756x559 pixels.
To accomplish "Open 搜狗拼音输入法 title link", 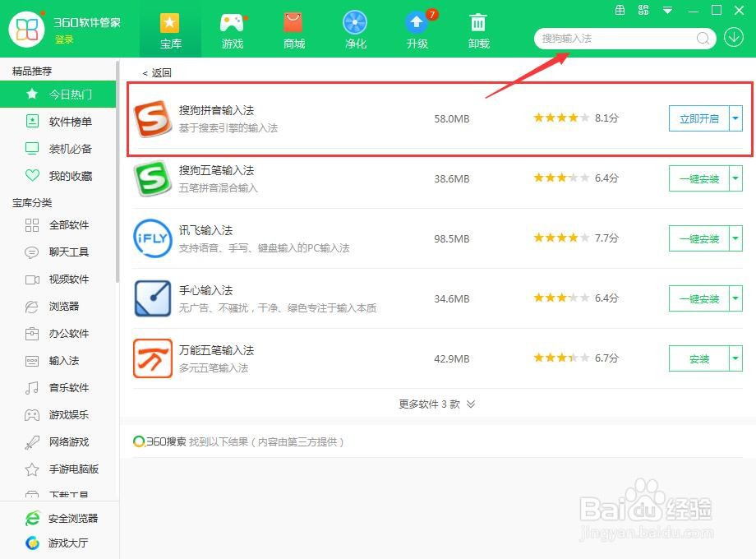I will 216,110.
